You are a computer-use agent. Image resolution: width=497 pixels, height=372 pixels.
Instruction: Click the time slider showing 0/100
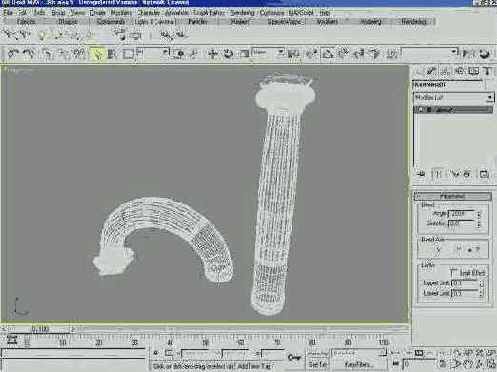(x=40, y=329)
